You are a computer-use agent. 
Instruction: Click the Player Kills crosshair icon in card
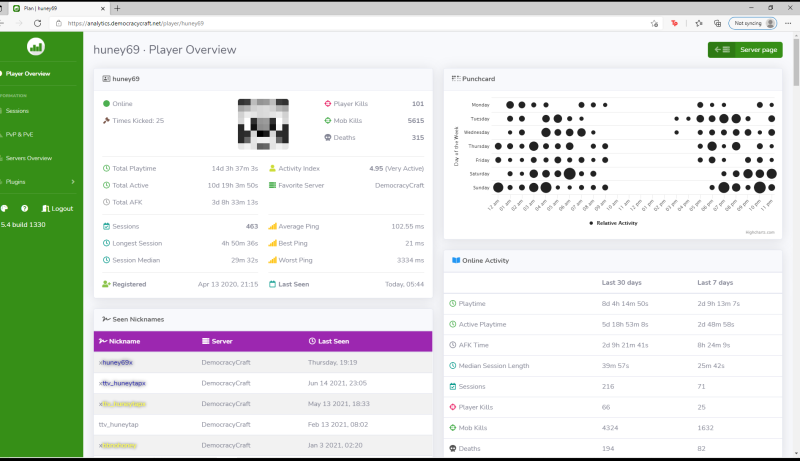coord(328,104)
